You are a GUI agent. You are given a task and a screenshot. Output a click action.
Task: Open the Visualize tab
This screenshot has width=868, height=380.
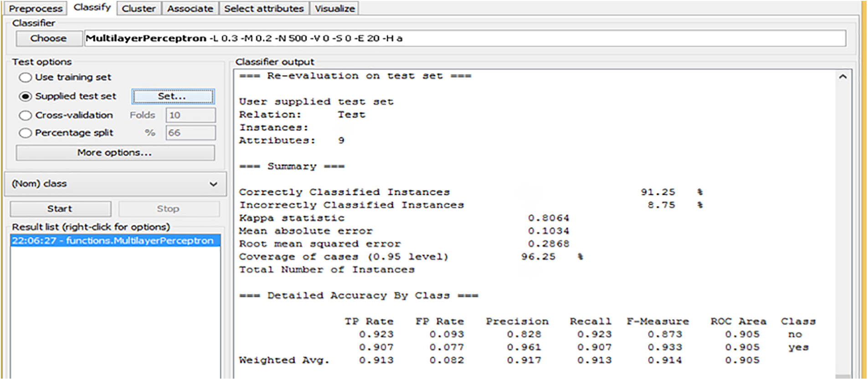click(334, 9)
